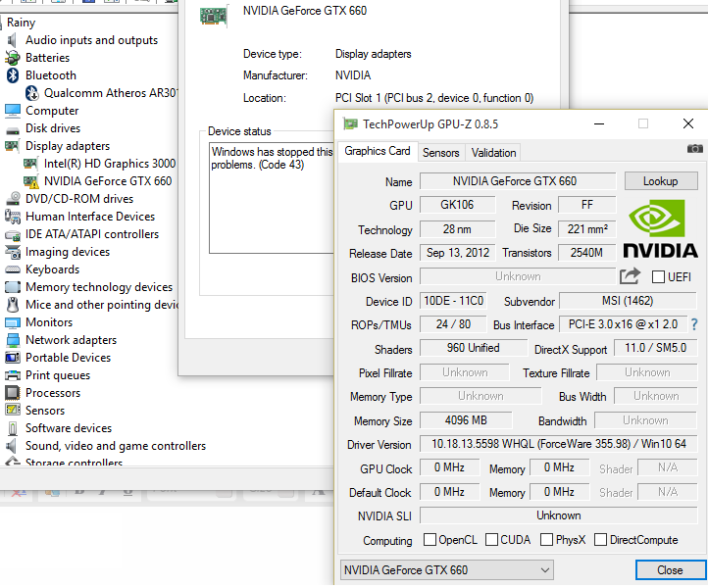Screen dimensions: 708x588
Task: Click the Bus Interface value PCI-E 3.0 x16
Action: pyautogui.click(x=623, y=324)
